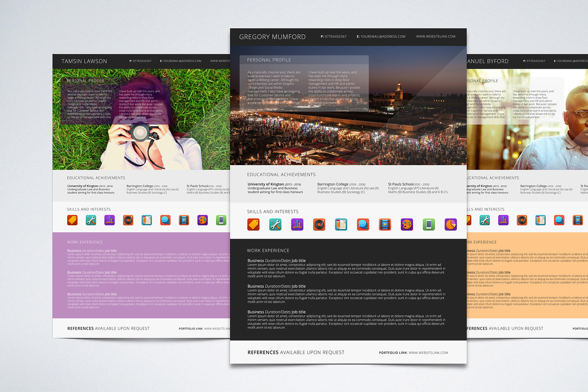Select the chat bubbles icon on the Byford resume

pos(560,220)
